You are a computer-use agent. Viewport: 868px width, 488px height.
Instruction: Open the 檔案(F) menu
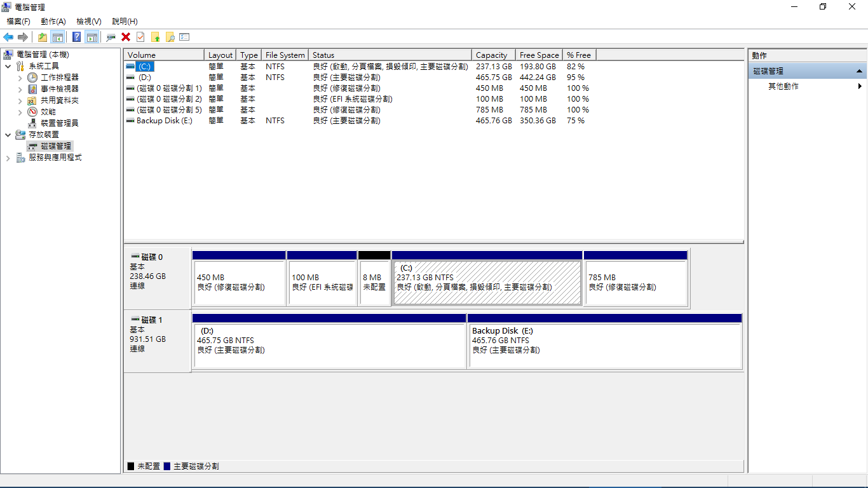(x=18, y=22)
